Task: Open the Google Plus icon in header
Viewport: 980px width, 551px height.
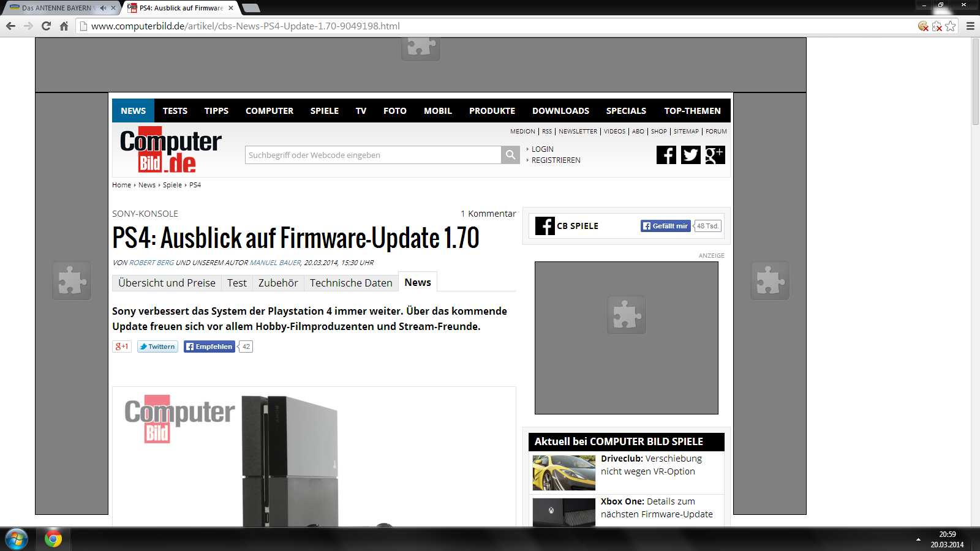Action: 715,155
